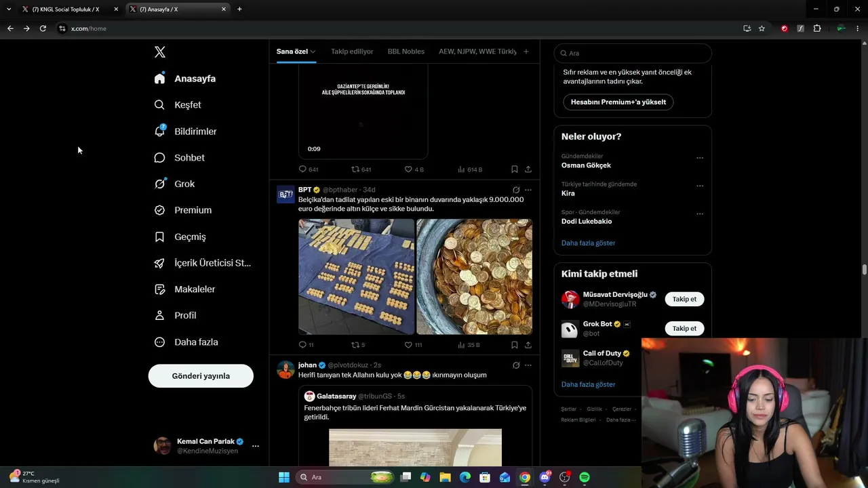Click the gray f extension icon
The height and width of the screenshot is (488, 868).
pos(801,28)
